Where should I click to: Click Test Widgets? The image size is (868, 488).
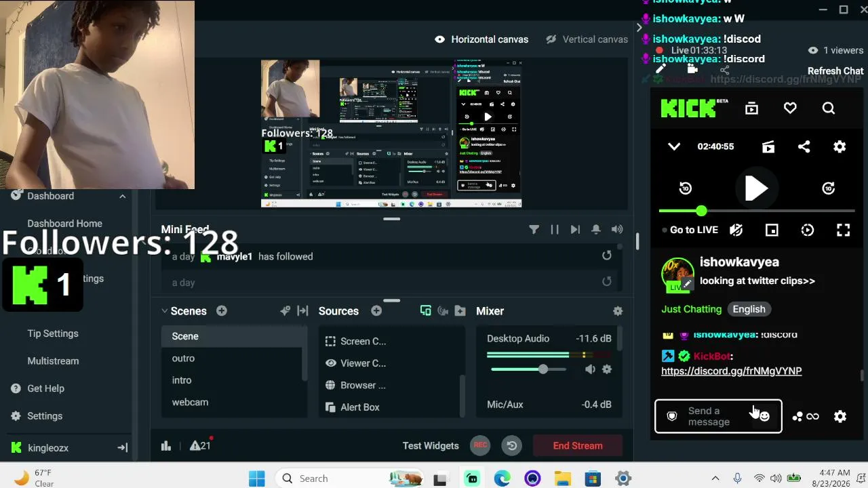pos(431,446)
